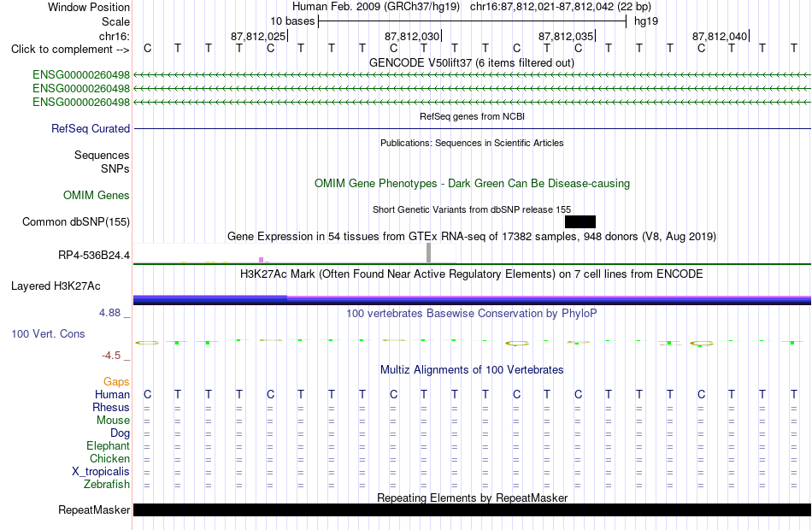Click the 'Sequences' track label

tap(102, 155)
